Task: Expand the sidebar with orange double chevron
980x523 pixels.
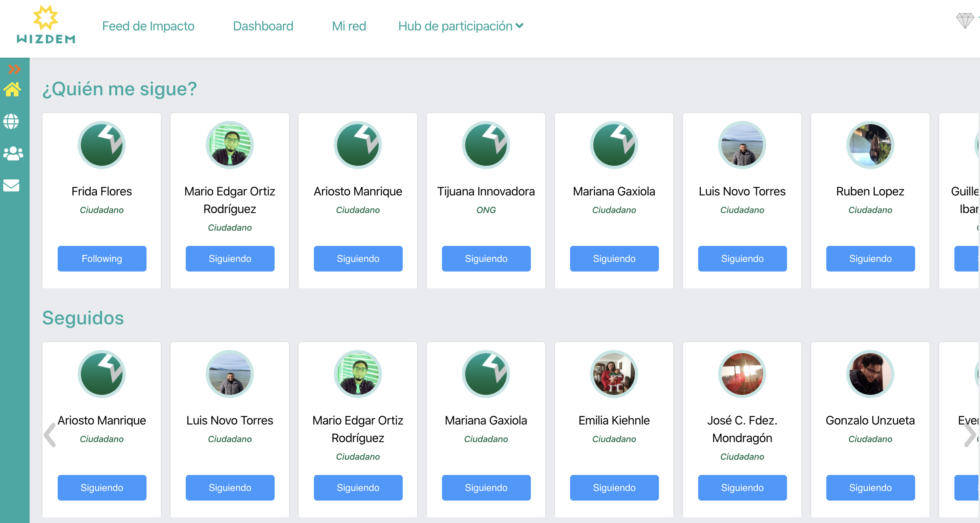Action: coord(14,69)
